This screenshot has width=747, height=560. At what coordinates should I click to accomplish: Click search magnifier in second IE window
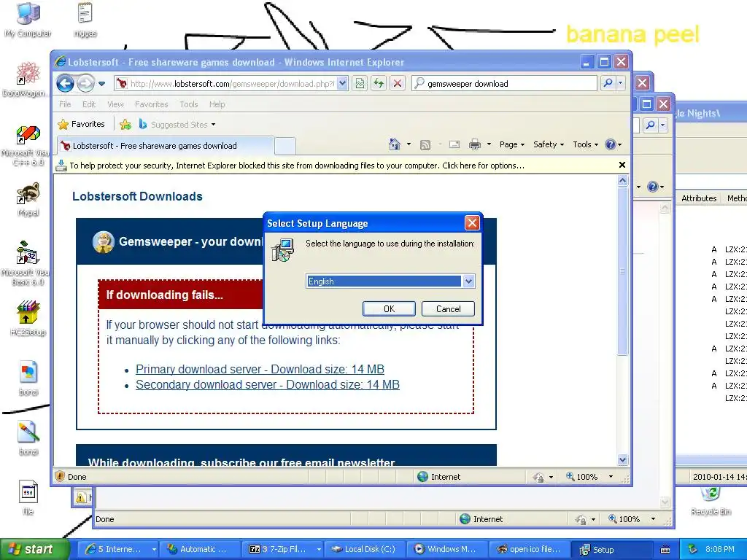click(x=650, y=125)
